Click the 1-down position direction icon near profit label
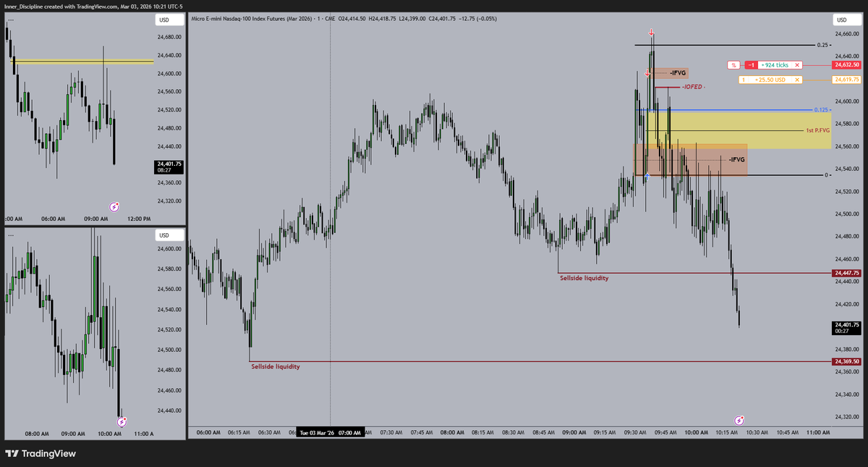This screenshot has height=467, width=868. pyautogui.click(x=733, y=64)
